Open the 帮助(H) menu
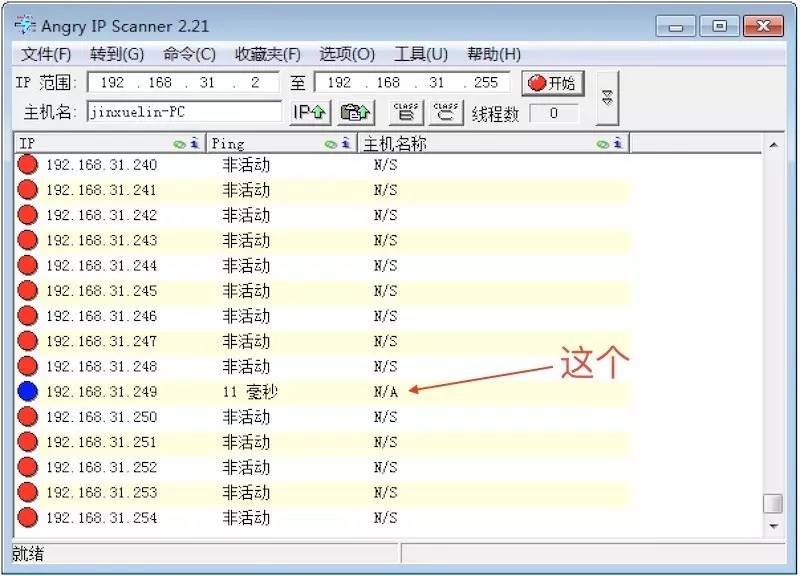Viewport: 800px width, 576px height. pyautogui.click(x=494, y=54)
